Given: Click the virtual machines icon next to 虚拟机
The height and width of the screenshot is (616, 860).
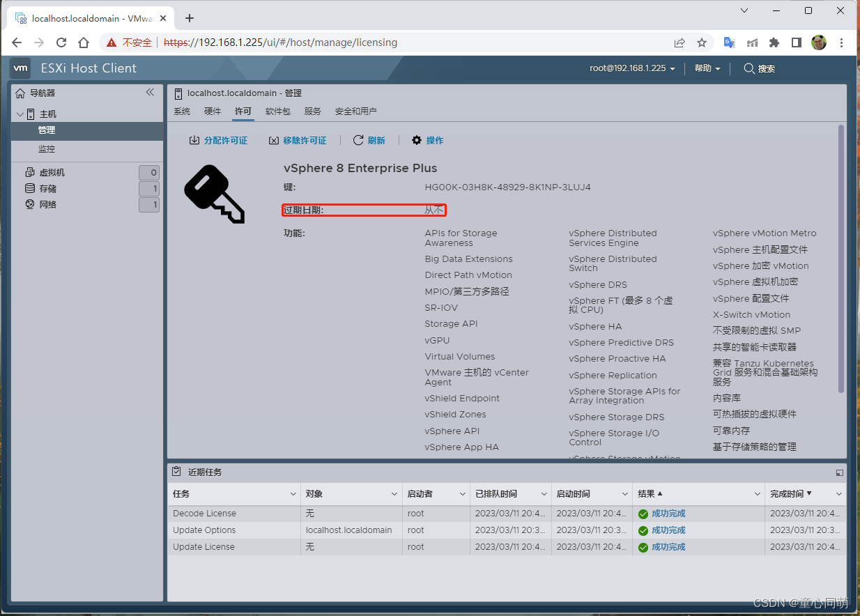Looking at the screenshot, I should (x=30, y=172).
